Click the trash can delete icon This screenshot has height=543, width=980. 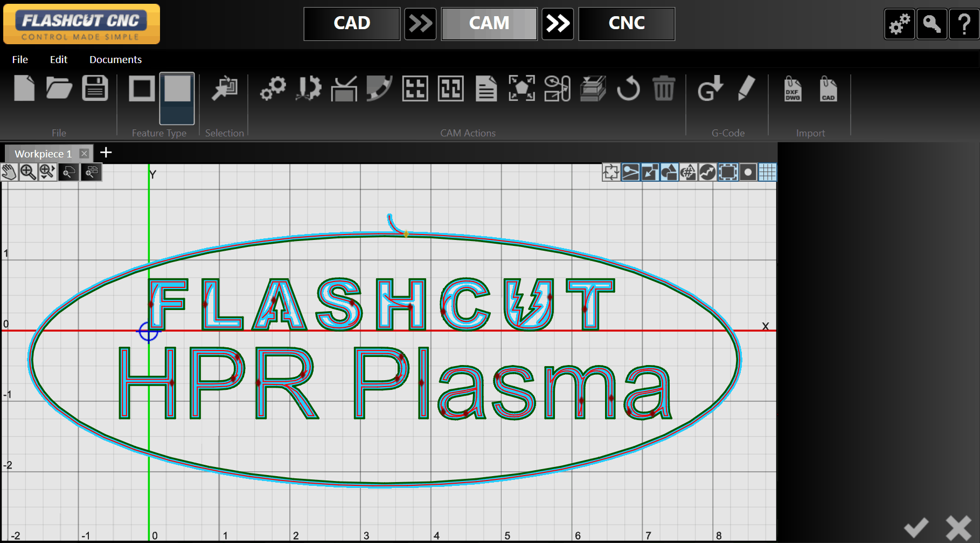[x=664, y=88]
